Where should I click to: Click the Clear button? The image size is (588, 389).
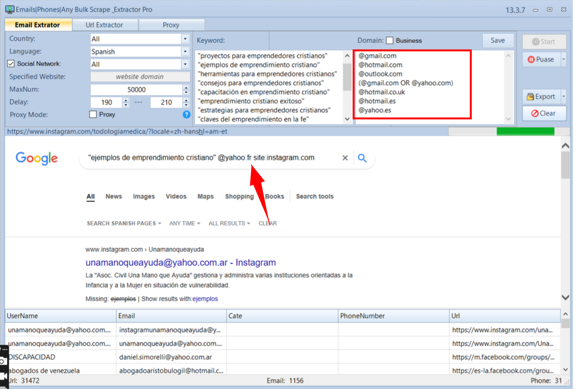pos(544,114)
